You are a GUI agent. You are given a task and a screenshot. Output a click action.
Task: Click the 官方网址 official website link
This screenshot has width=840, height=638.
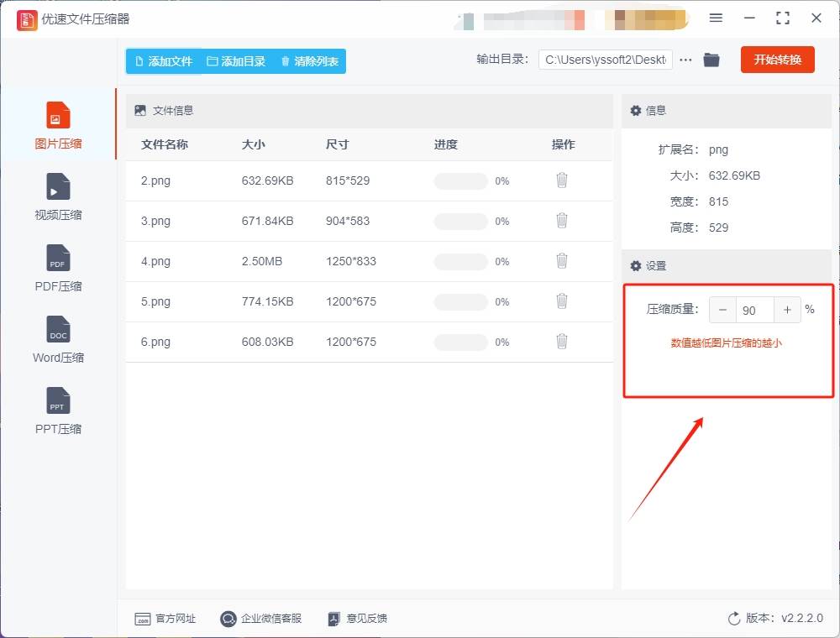[165, 619]
